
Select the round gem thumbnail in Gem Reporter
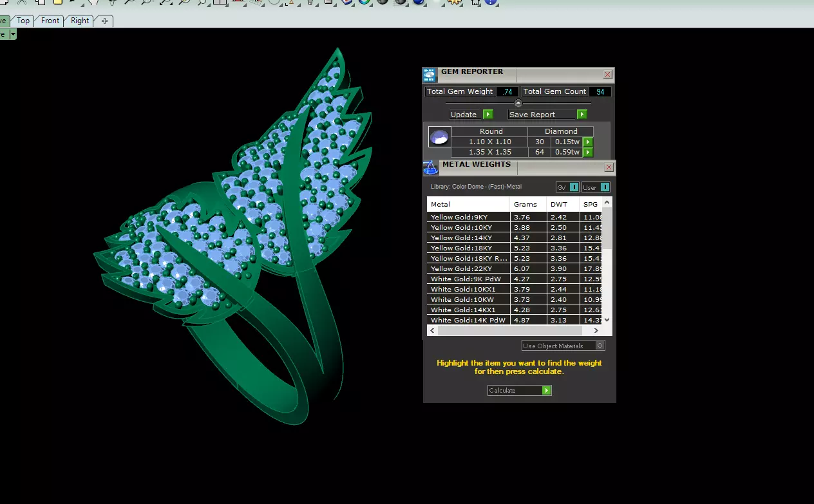point(439,137)
